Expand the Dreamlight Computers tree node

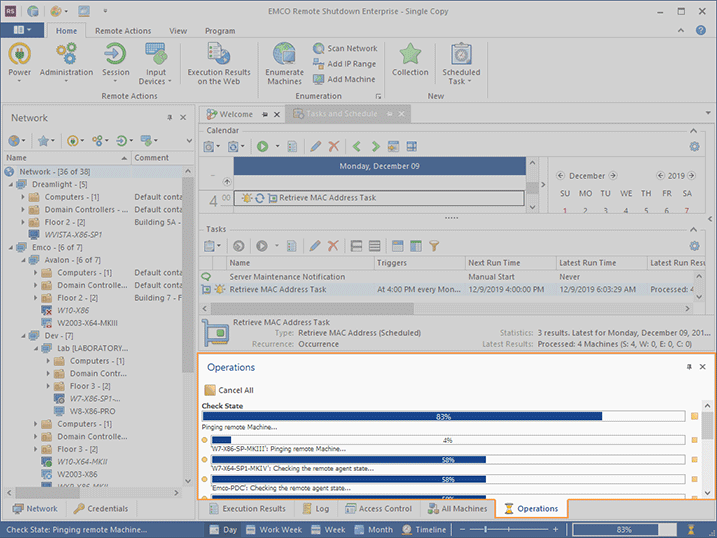[x=23, y=197]
